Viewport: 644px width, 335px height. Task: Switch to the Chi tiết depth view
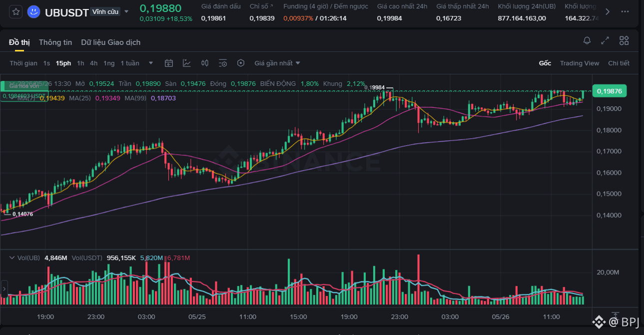619,63
